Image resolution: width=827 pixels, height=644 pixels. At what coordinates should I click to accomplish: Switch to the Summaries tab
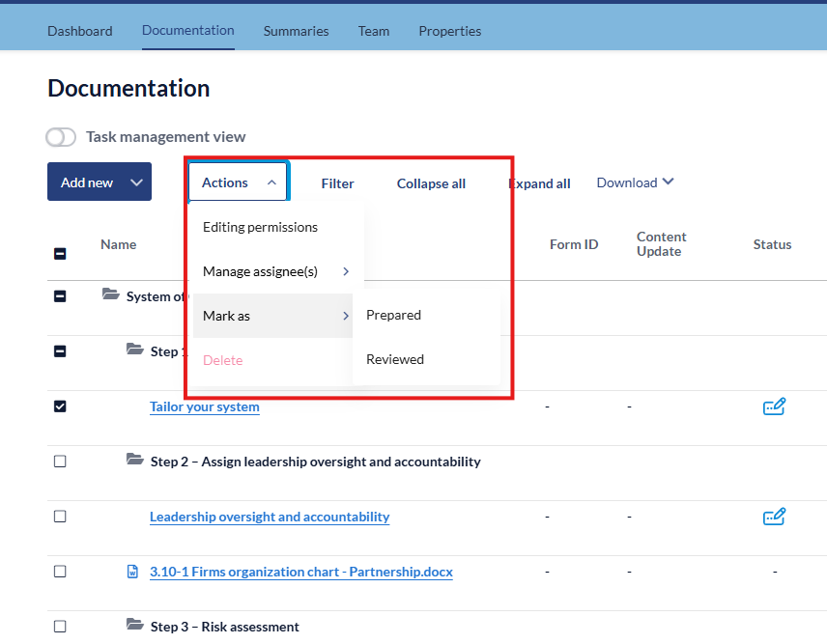[296, 31]
